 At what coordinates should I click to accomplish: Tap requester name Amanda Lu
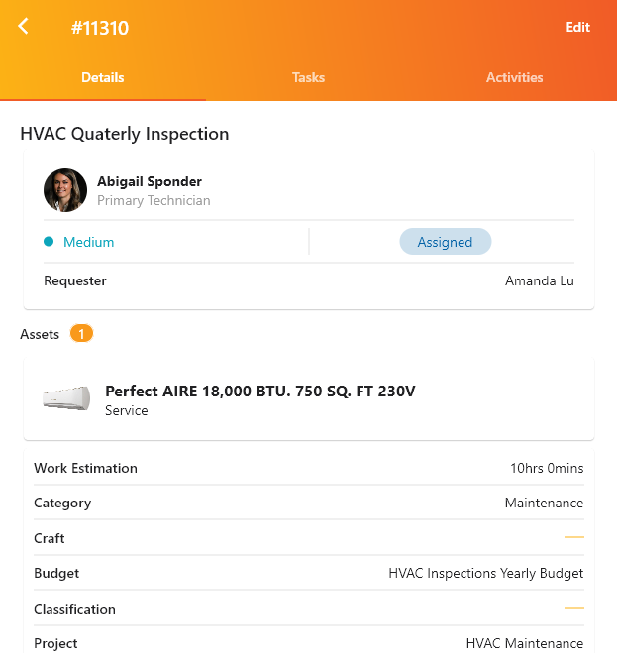pos(539,280)
